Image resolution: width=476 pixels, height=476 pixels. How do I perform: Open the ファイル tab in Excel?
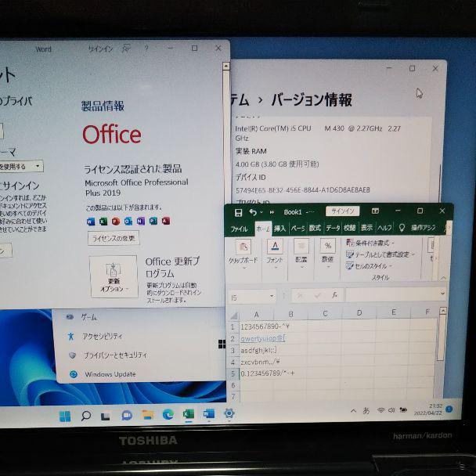239,229
